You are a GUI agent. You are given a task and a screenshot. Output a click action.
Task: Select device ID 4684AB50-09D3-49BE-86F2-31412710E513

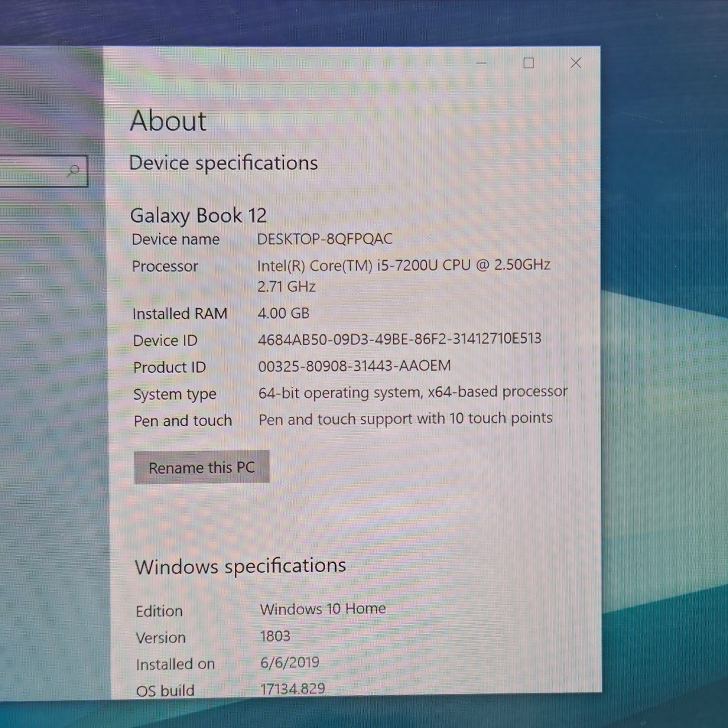coord(400,339)
